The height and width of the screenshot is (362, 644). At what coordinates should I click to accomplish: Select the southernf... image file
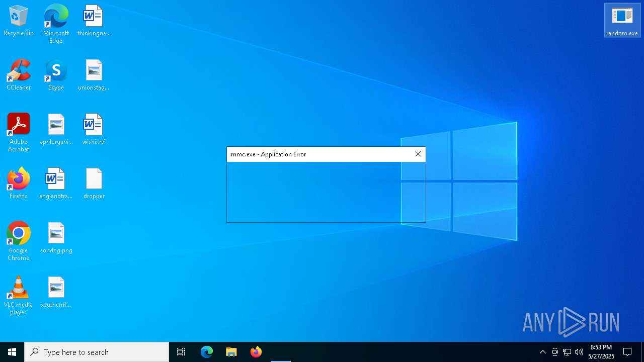(56, 293)
